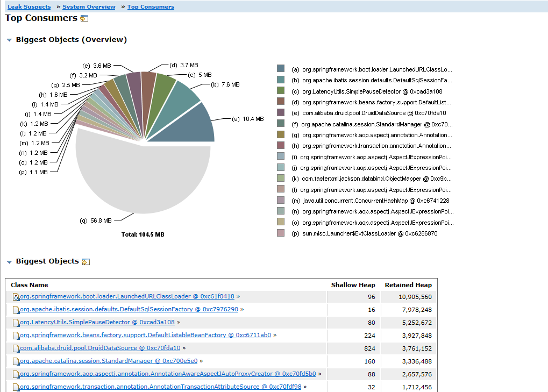This screenshot has width=548, height=392.
Task: Click legend swatch (a) for LaunchedURLClassLoader
Action: [280, 69]
